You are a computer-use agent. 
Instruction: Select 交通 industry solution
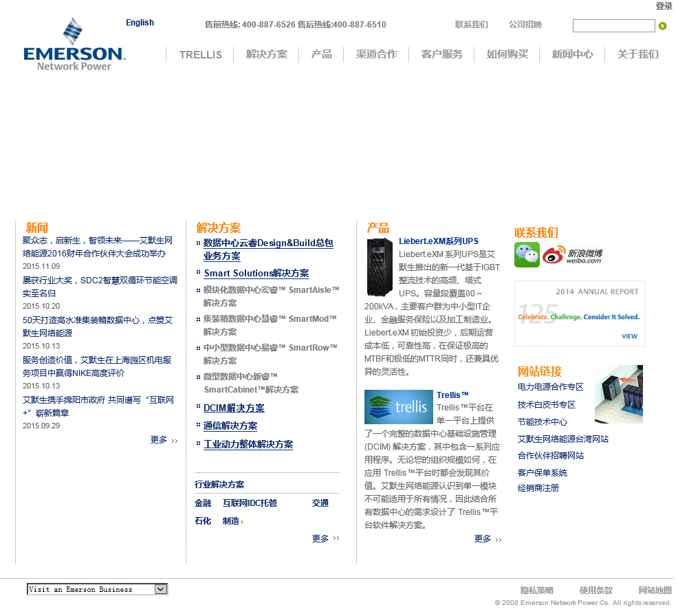coord(320,503)
